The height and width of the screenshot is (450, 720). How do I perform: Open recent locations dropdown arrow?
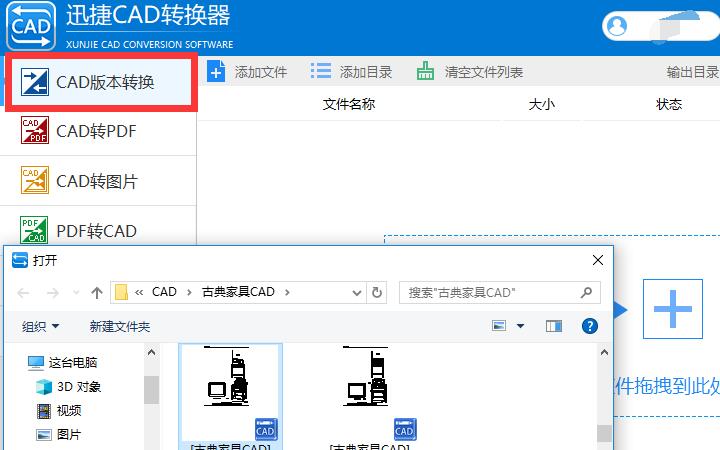[76, 292]
